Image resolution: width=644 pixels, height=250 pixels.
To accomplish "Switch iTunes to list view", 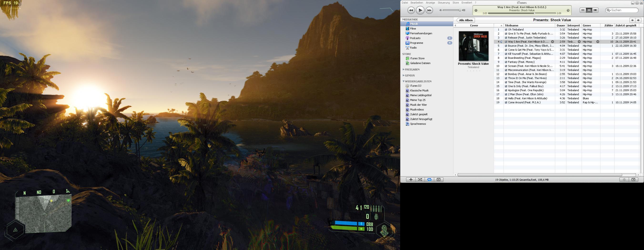I will [583, 10].
